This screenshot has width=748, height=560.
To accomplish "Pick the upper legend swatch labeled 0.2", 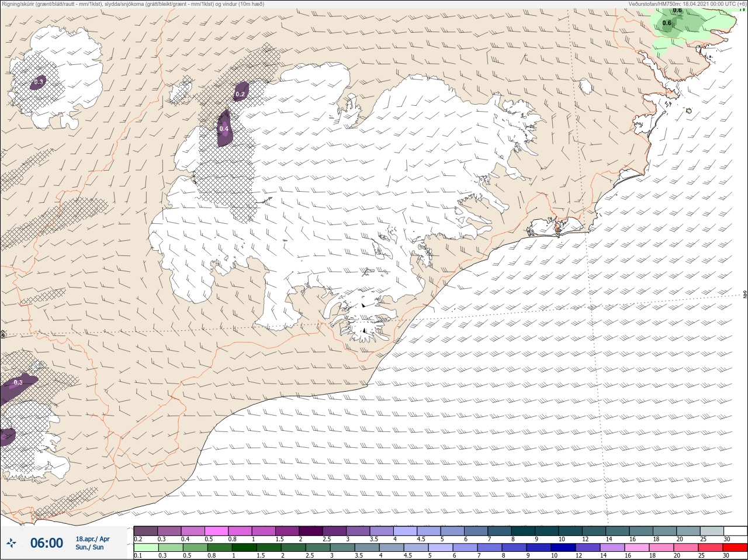I will pos(146,531).
